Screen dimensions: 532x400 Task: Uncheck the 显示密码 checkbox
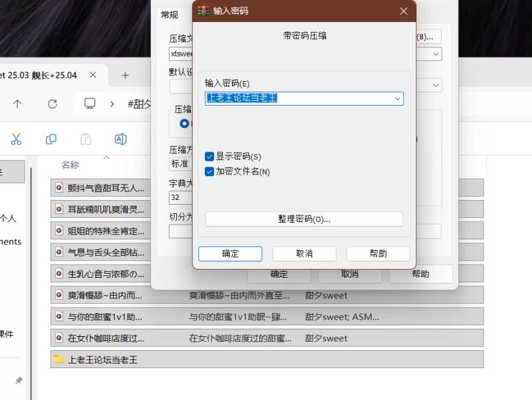click(x=209, y=156)
